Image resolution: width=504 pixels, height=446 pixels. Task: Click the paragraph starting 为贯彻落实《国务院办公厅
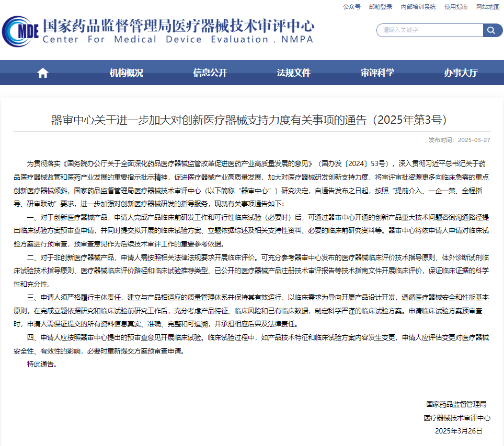(251, 184)
